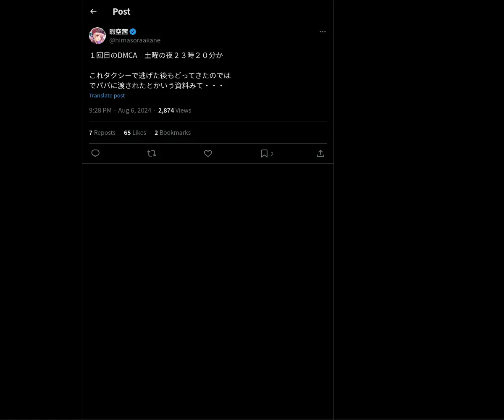Click the blue verified badge
Viewport: 504px width, 420px height.
coord(133,31)
